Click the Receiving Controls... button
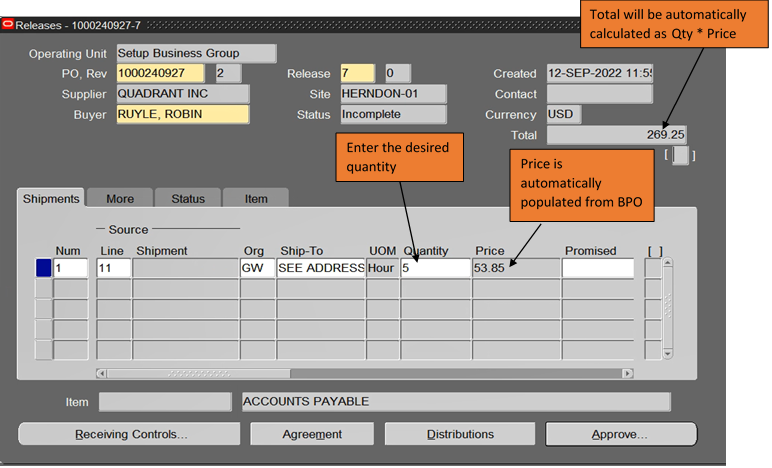Screen dimensions: 772x468 (x=130, y=434)
